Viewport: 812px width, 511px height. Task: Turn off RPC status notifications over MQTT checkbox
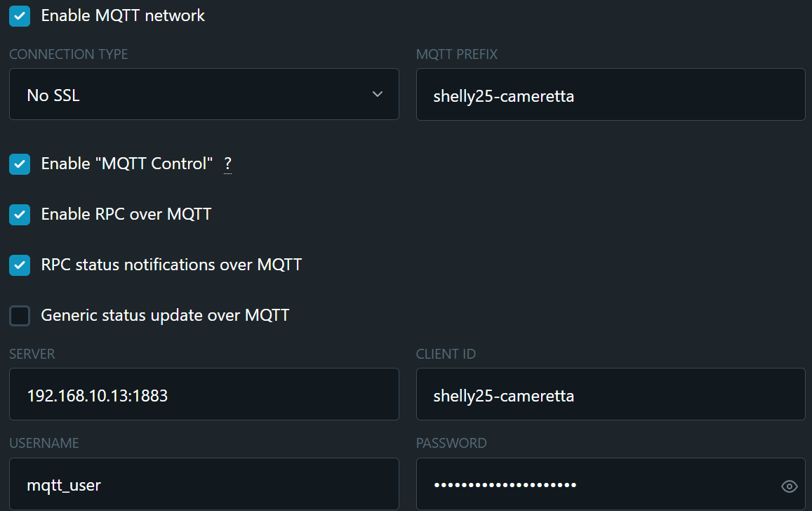click(x=20, y=265)
